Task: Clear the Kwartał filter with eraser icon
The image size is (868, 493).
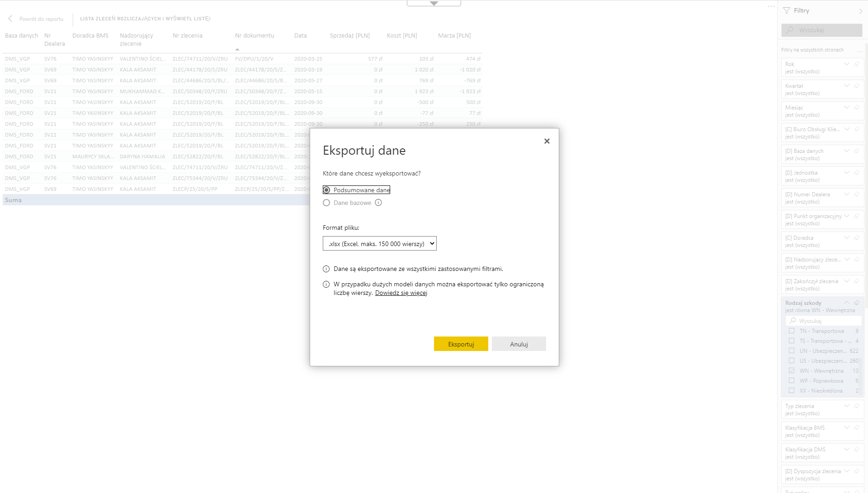Action: [x=856, y=86]
